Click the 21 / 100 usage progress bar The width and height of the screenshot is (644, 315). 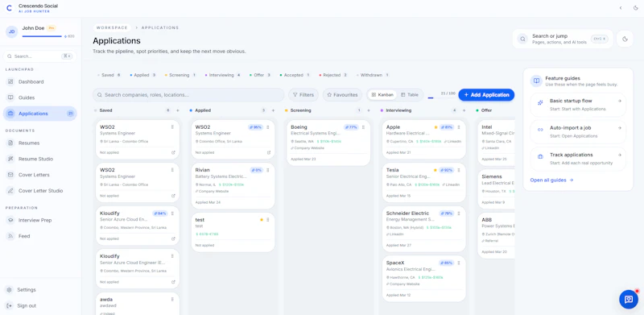[441, 97]
